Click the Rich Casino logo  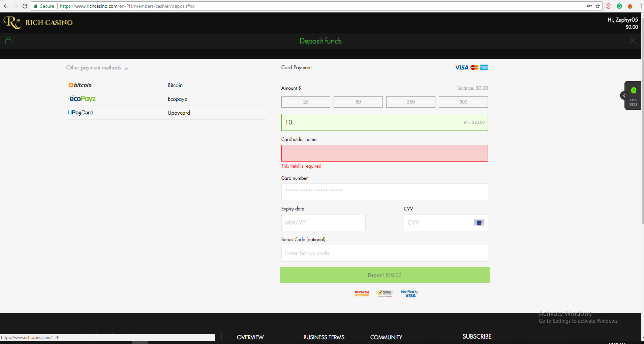click(38, 23)
